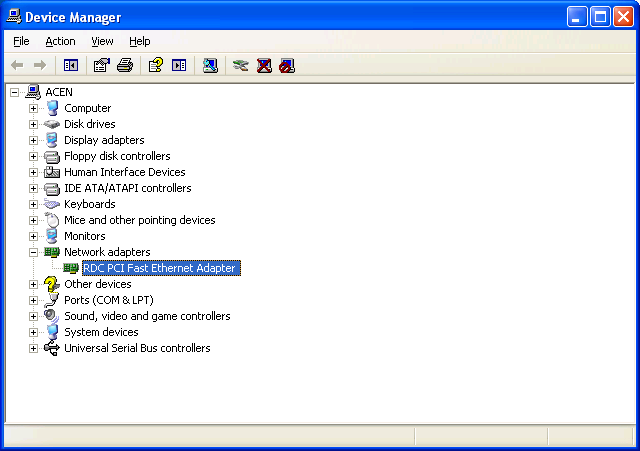Collapse the Network adapters category

tap(33, 253)
